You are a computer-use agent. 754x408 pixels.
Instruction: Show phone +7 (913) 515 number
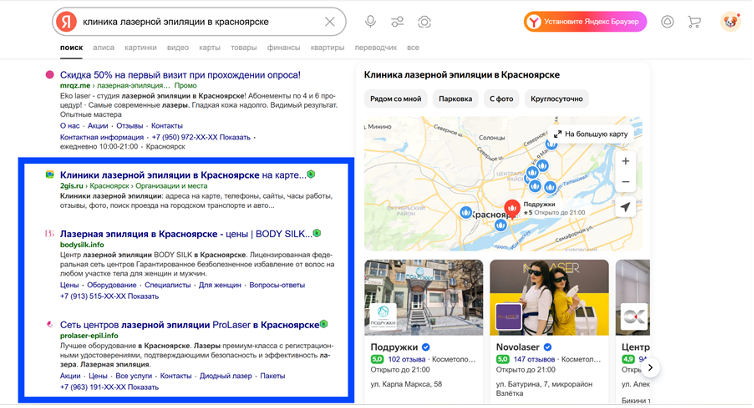109,296
